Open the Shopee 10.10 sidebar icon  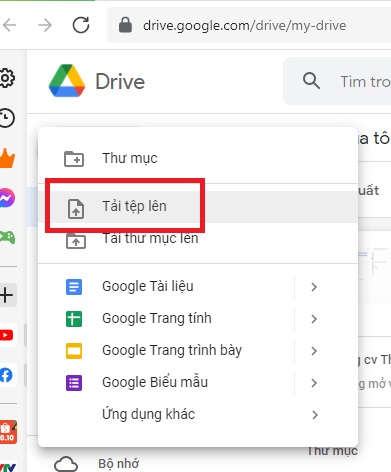(x=8, y=432)
